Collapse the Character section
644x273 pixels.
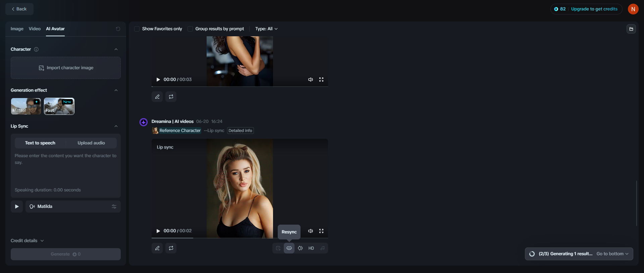(x=116, y=49)
